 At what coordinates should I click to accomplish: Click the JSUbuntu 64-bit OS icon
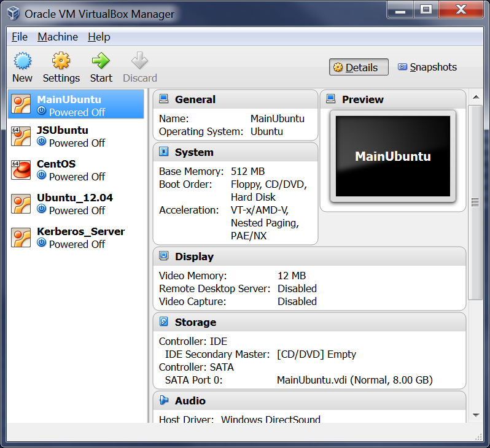(x=21, y=136)
